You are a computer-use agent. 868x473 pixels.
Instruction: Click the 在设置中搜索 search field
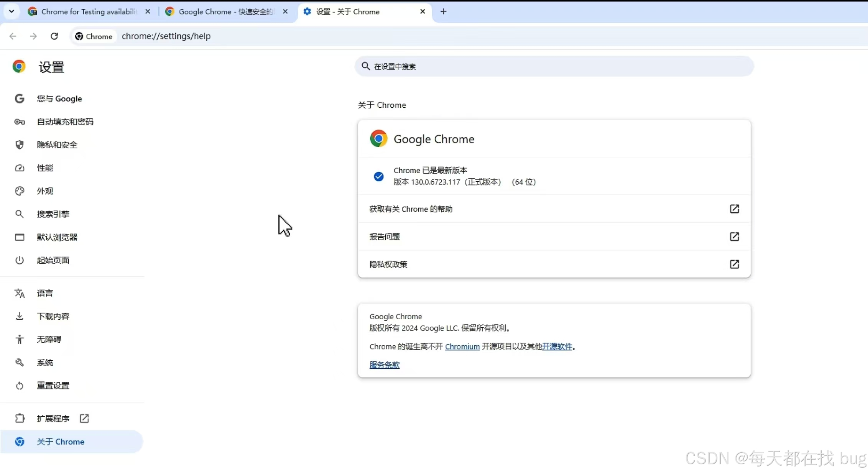[554, 66]
